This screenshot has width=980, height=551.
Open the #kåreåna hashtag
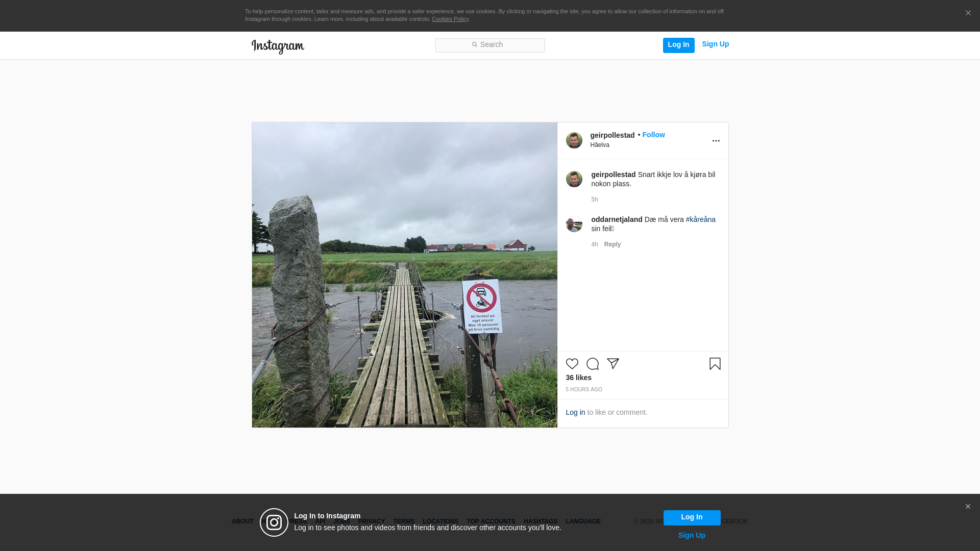[700, 219]
